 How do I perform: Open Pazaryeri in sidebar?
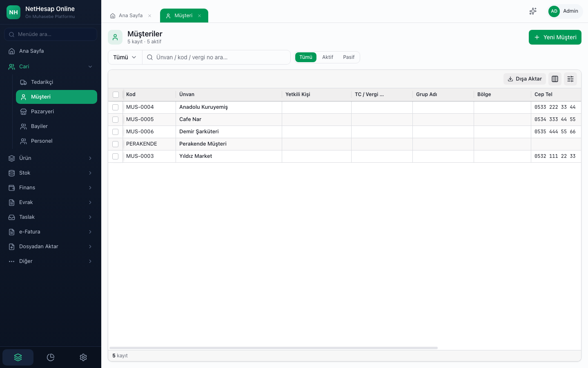[56, 112]
